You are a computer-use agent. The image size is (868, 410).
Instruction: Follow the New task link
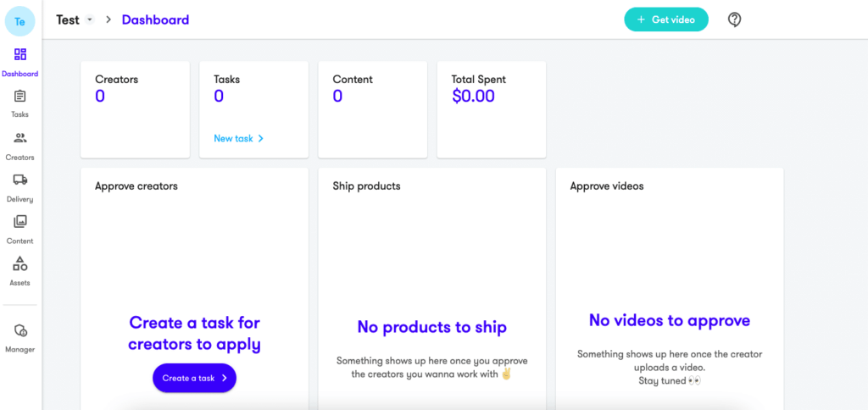(238, 138)
